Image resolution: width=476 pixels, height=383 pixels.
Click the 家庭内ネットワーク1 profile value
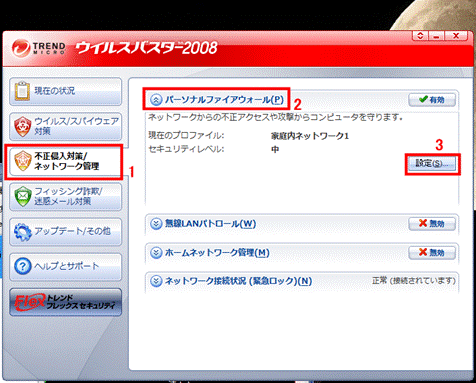click(x=310, y=136)
